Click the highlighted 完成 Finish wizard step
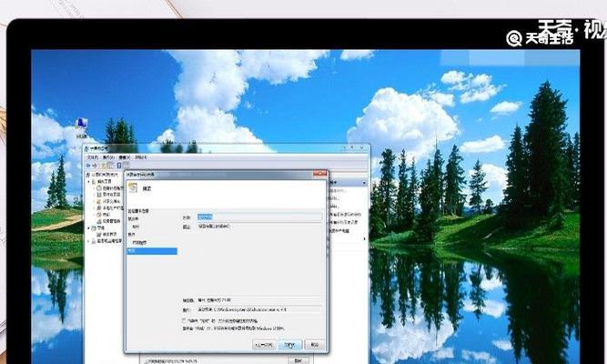Screen dimensions: 607x364 tap(152, 251)
